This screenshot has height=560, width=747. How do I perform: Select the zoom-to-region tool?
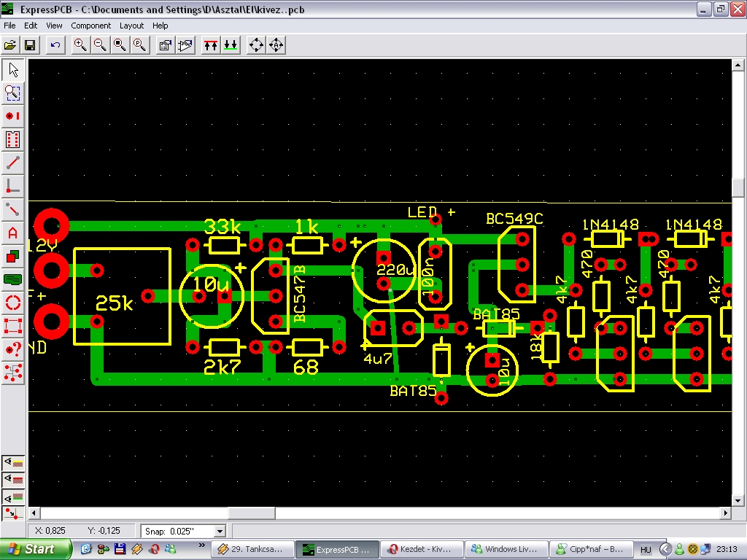pyautogui.click(x=13, y=93)
